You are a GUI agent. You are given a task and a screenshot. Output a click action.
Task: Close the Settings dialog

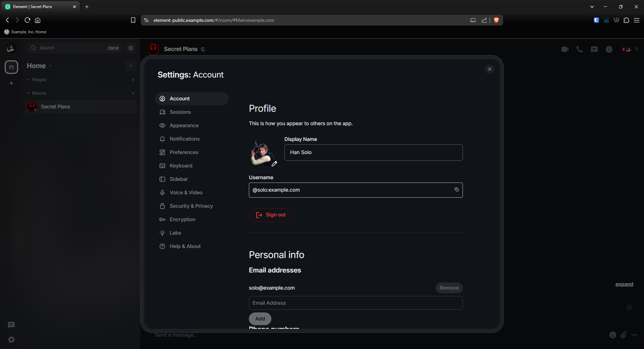(489, 69)
